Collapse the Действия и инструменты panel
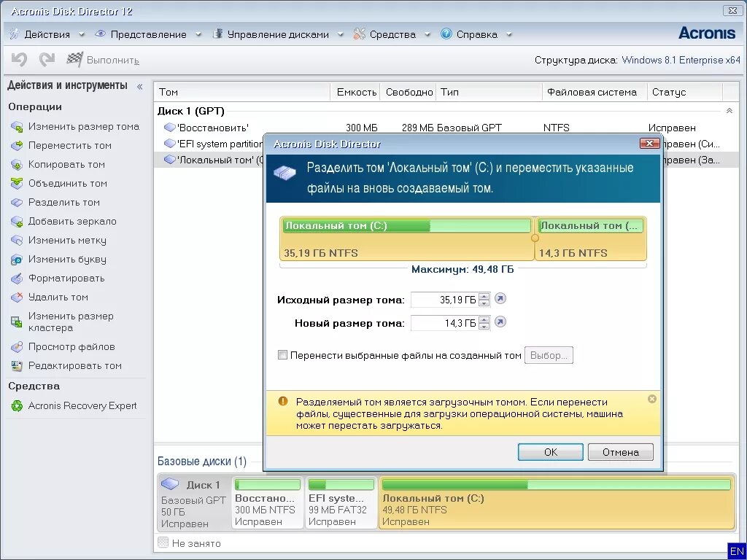747x560 pixels. [x=140, y=87]
